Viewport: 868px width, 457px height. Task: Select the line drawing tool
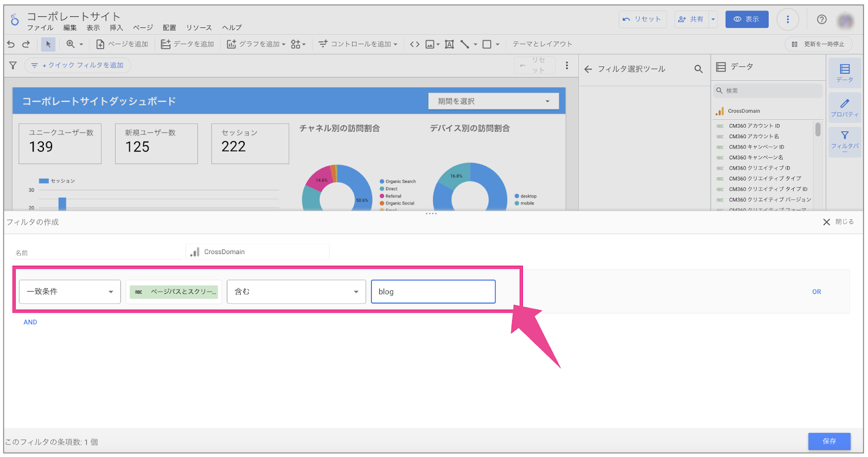click(465, 44)
